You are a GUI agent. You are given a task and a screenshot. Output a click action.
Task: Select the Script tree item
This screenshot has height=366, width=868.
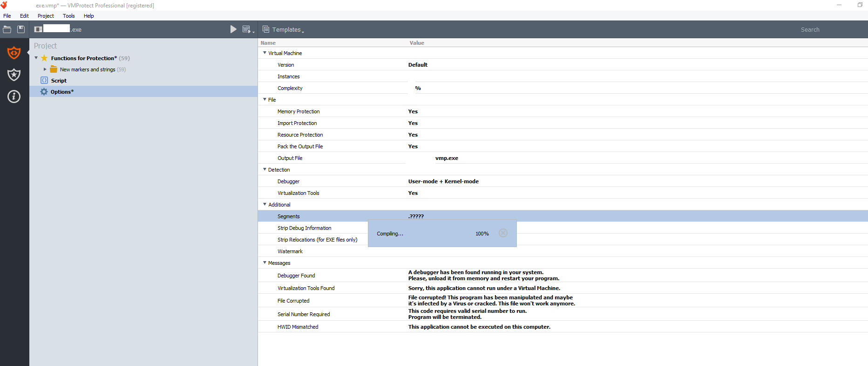point(59,81)
